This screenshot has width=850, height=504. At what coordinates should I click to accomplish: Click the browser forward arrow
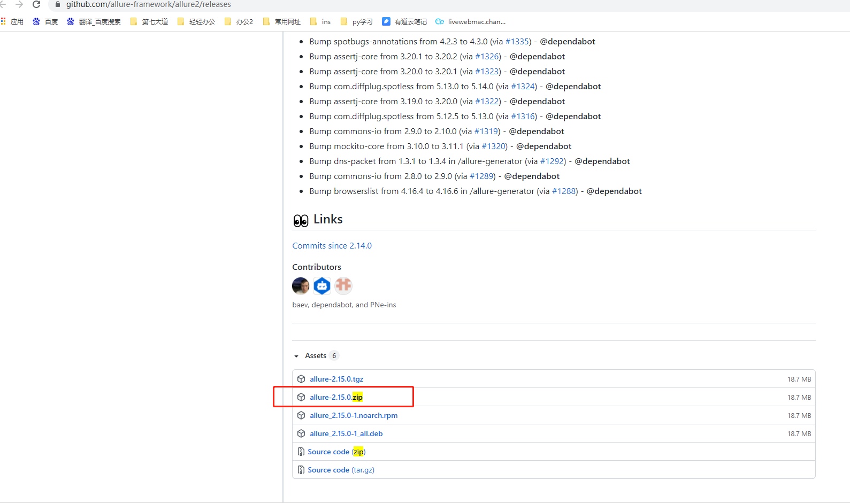pos(19,4)
